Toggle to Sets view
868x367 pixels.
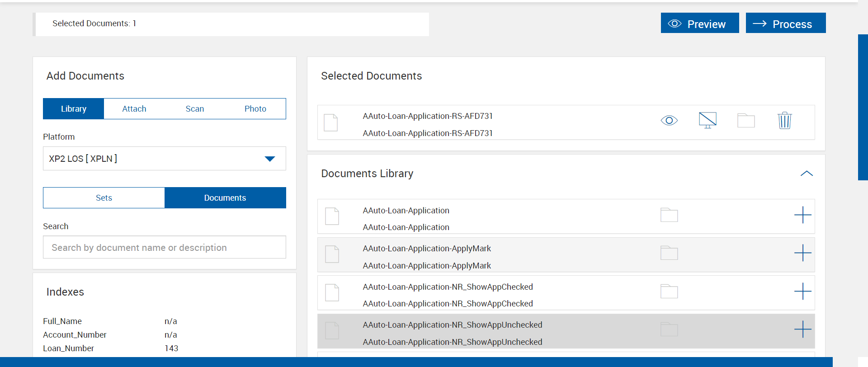(x=104, y=198)
